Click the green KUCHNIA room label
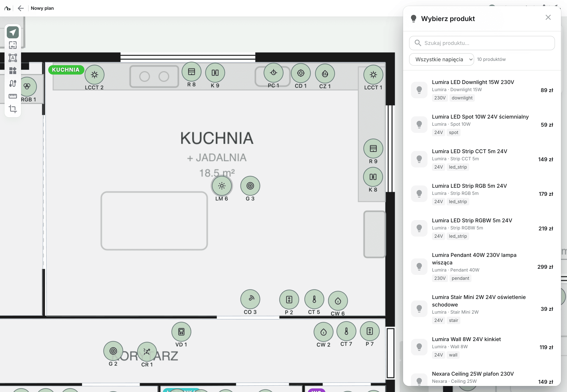 66,70
